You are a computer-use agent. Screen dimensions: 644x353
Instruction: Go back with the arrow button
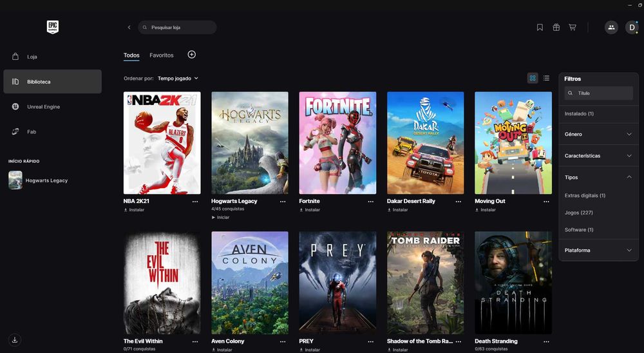(x=129, y=28)
